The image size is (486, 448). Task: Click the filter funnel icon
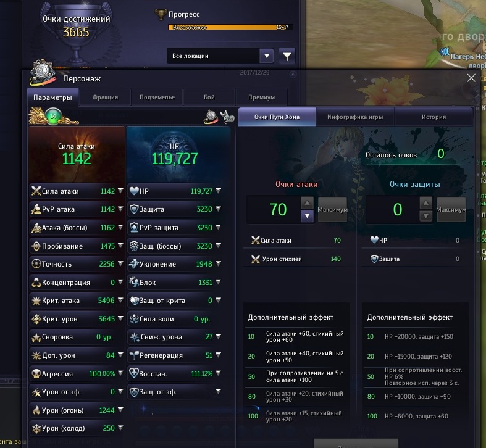(x=287, y=56)
